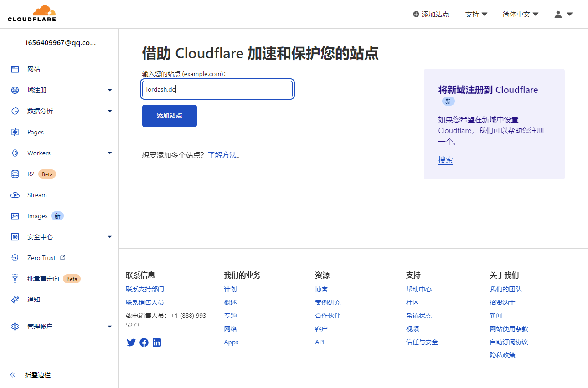Image resolution: width=588 pixels, height=388 pixels.
Task: Click the site domain input field
Action: click(x=217, y=89)
